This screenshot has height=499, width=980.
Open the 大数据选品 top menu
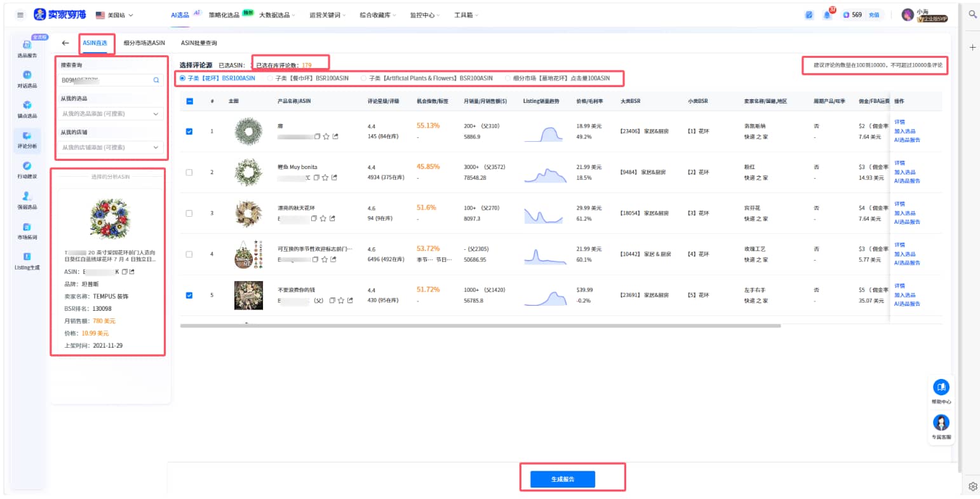click(277, 15)
